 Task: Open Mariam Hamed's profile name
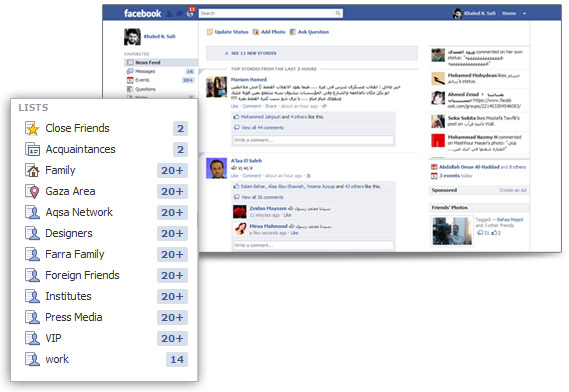249,79
